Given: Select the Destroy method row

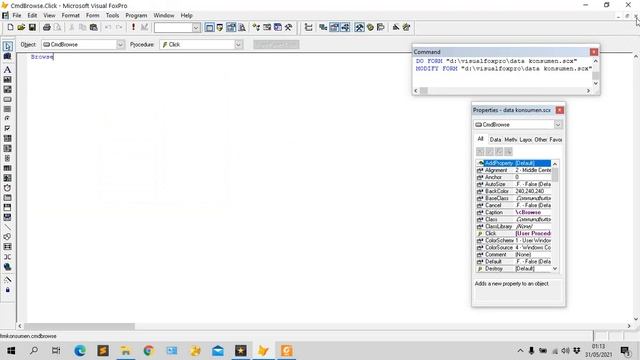Looking at the screenshot, I should [514, 269].
